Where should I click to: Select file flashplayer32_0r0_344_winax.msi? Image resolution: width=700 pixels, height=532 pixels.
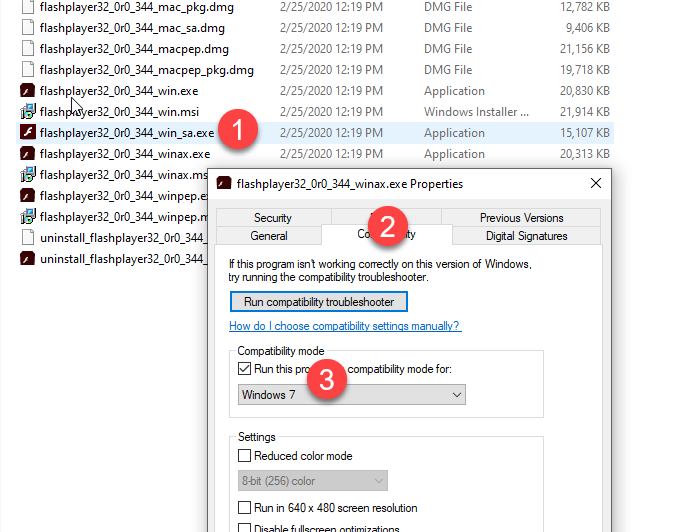click(x=124, y=175)
